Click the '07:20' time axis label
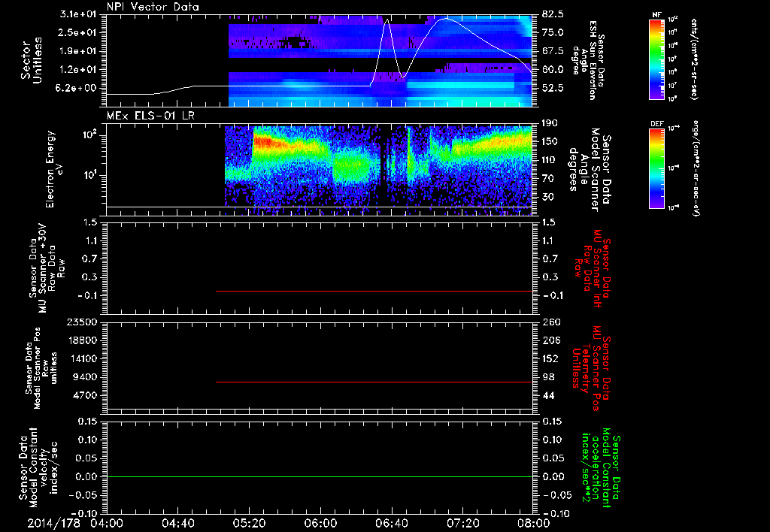This screenshot has height=532, width=770. pyautogui.click(x=462, y=523)
